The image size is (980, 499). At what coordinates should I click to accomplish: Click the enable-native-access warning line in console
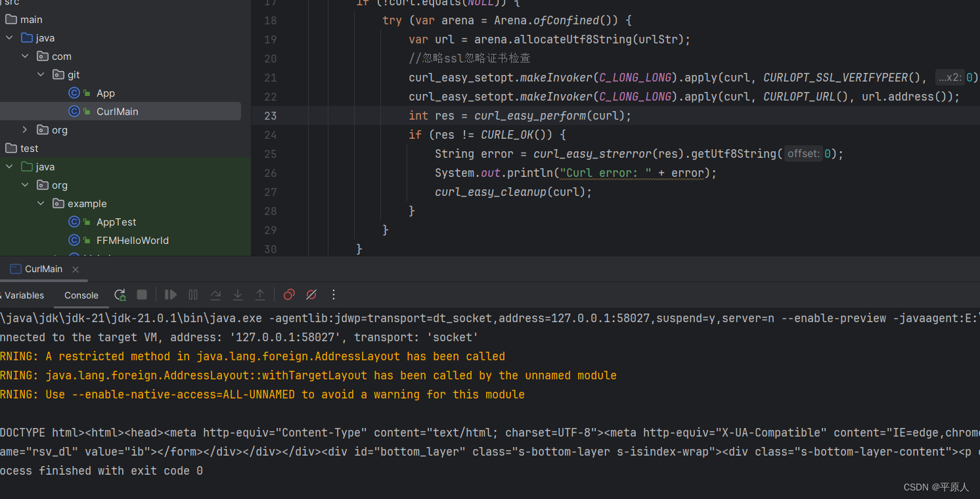[263, 394]
